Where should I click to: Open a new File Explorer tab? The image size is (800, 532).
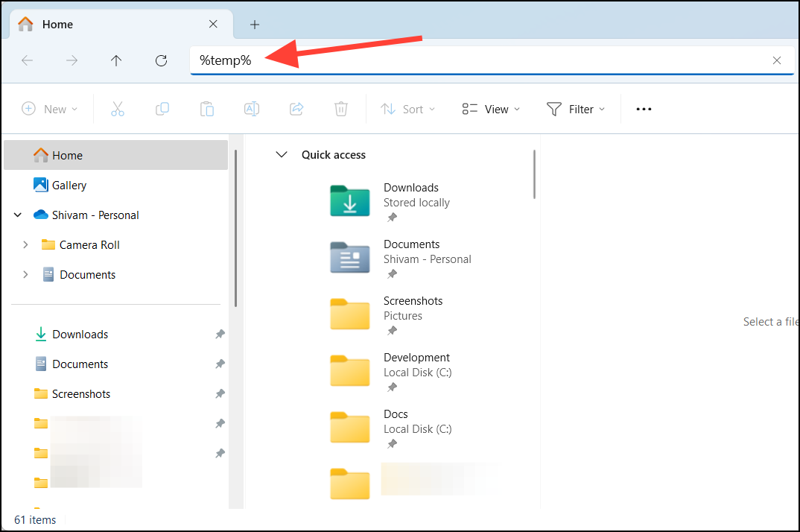click(x=254, y=24)
